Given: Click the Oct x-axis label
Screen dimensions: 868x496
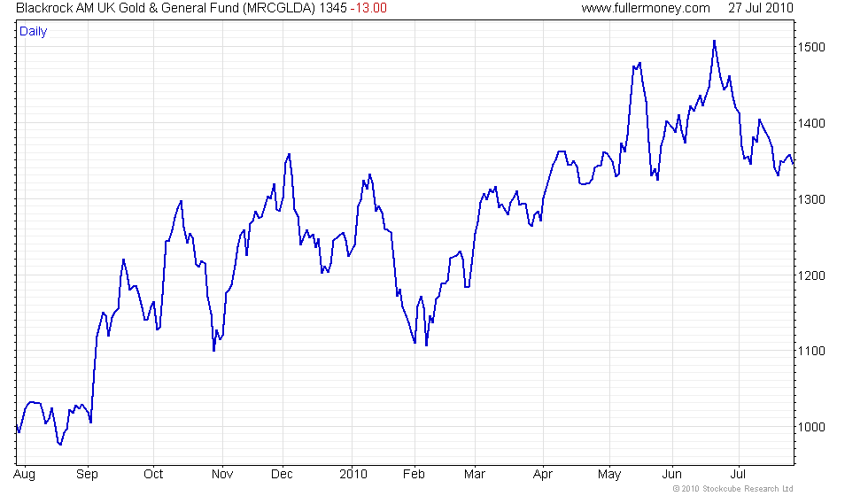Looking at the screenshot, I should click(152, 475).
